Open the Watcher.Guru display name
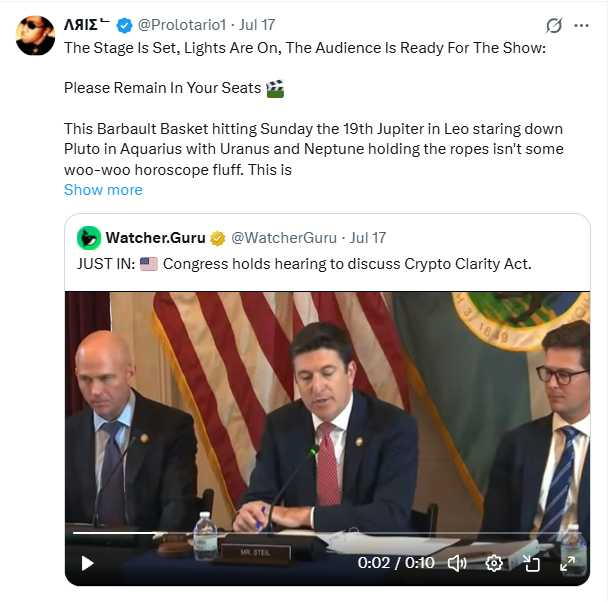The width and height of the screenshot is (611, 601). (x=155, y=238)
